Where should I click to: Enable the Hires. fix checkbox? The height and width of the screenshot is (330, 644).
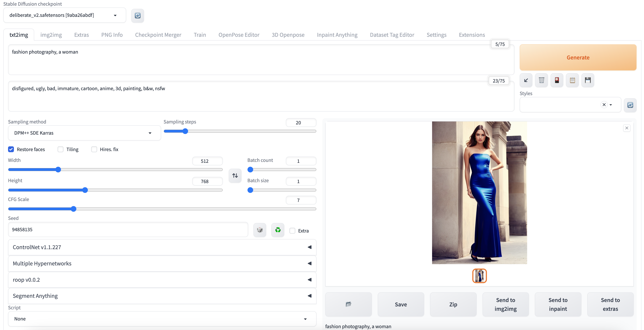94,149
